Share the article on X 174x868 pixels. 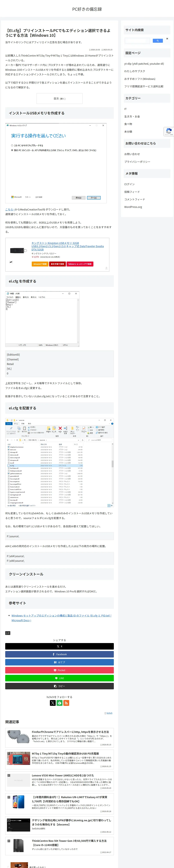(59, 646)
